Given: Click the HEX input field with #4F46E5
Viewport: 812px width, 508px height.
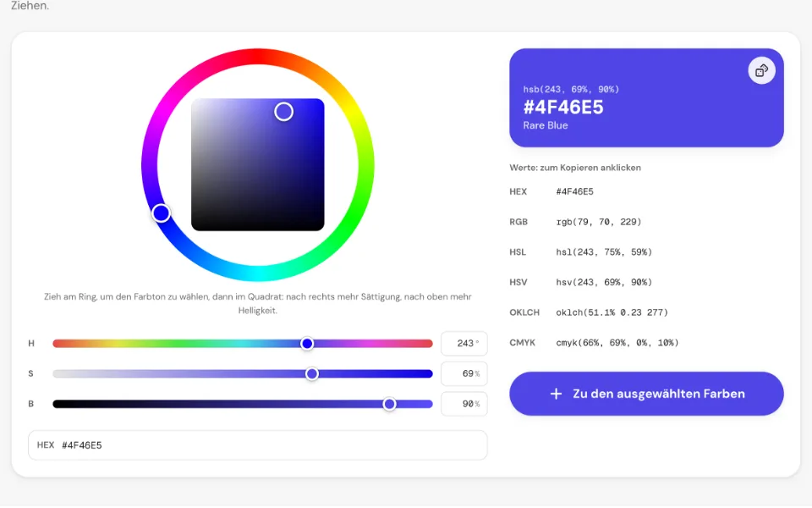Looking at the screenshot, I should 258,445.
